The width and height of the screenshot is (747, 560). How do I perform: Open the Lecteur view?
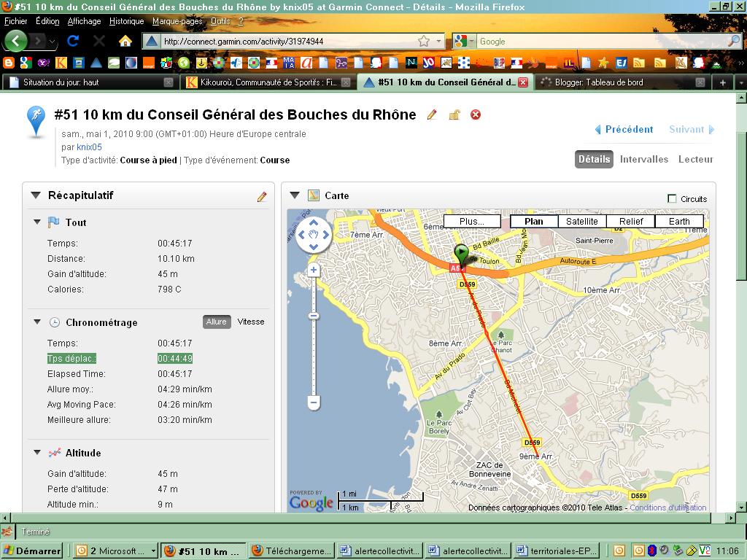[695, 160]
